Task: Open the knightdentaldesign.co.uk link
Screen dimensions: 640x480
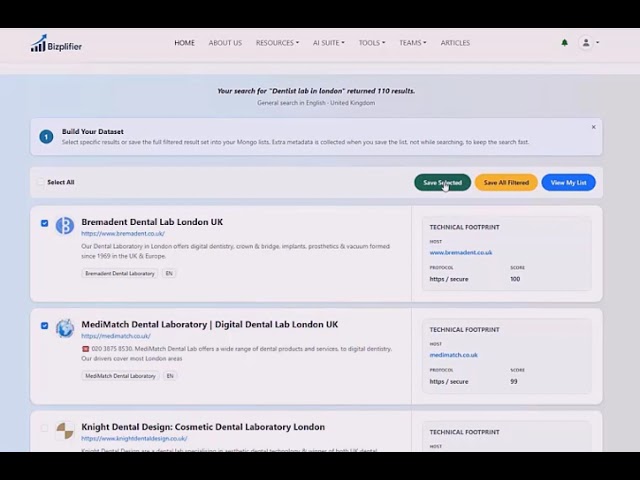Action: click(x=134, y=438)
